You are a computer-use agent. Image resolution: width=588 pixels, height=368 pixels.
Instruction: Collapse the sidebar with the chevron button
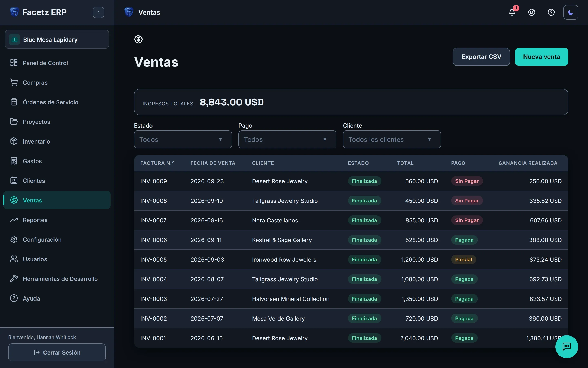click(98, 12)
